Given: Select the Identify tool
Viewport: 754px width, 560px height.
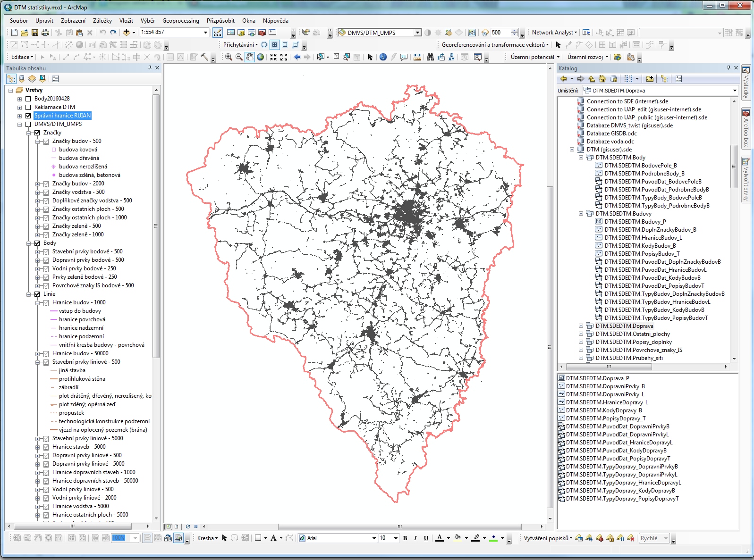Looking at the screenshot, I should coord(383,57).
